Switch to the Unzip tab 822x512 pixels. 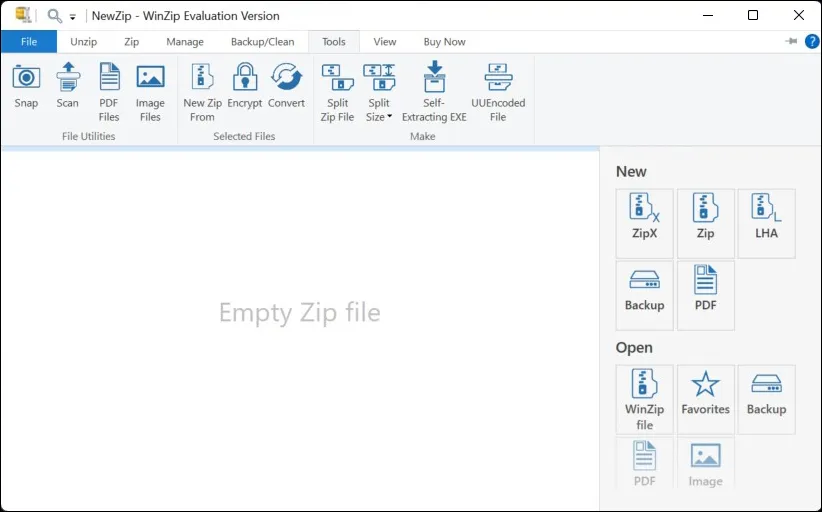pos(84,41)
